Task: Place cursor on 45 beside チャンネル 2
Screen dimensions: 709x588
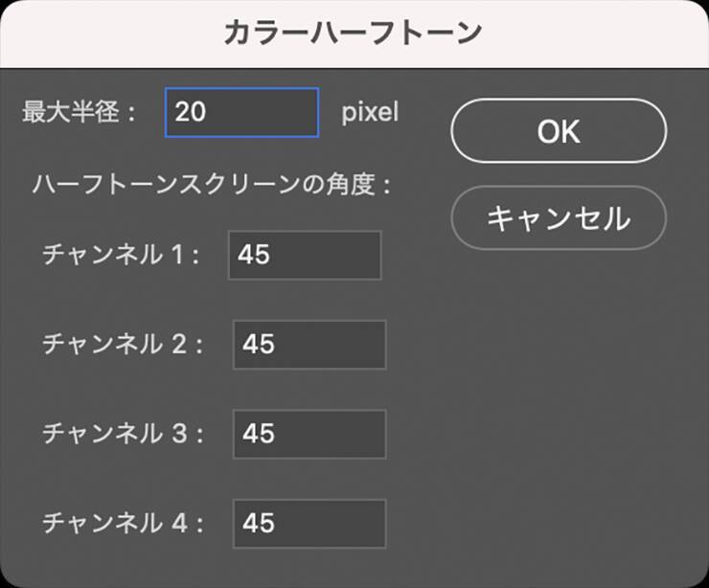Action: click(x=259, y=345)
